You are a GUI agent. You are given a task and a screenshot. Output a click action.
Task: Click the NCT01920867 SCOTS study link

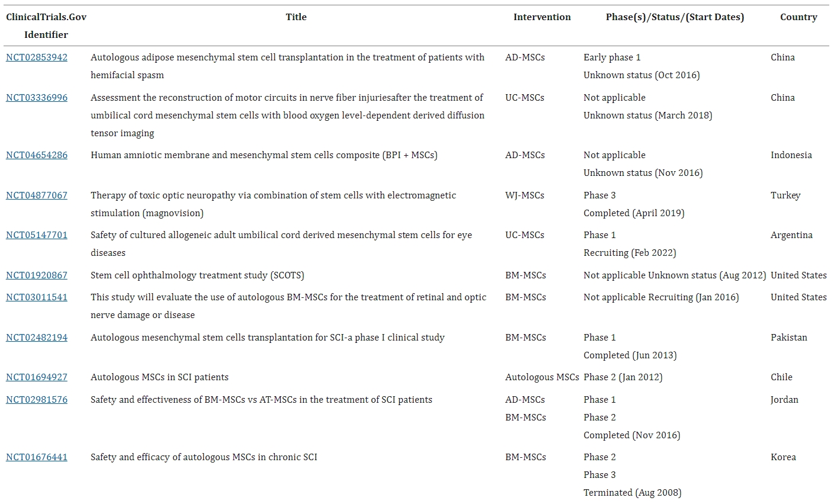(37, 275)
